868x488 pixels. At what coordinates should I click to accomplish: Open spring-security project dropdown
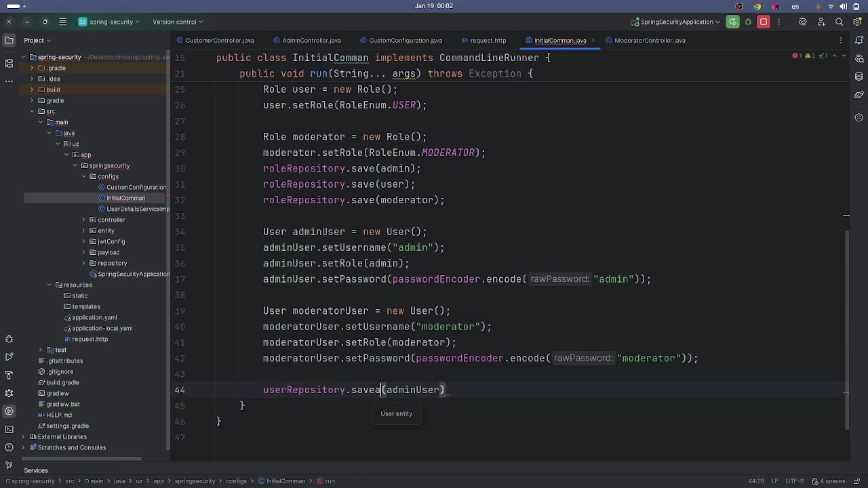coord(108,22)
